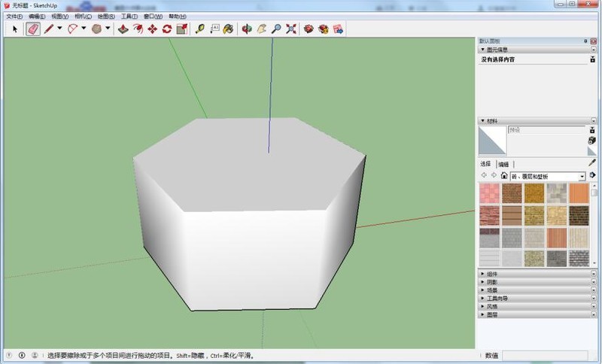Select the pink tile material swatch
Image resolution: width=602 pixels, height=364 pixels.
[489, 193]
